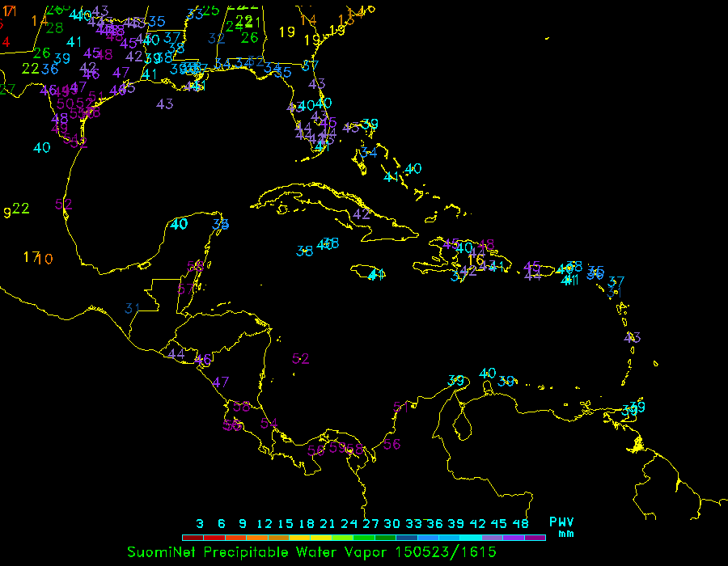This screenshot has width=728, height=566.
Task: Click the dark red legend swatch below 3
Action: tap(193, 537)
